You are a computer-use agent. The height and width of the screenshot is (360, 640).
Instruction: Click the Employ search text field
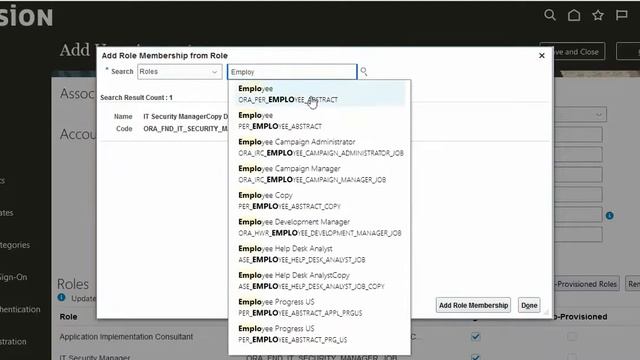click(292, 72)
